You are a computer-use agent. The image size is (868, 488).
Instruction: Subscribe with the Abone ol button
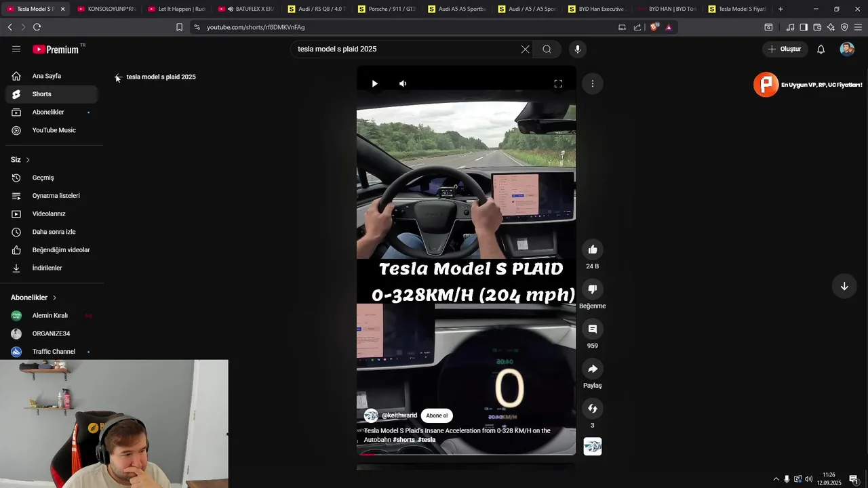[437, 415]
